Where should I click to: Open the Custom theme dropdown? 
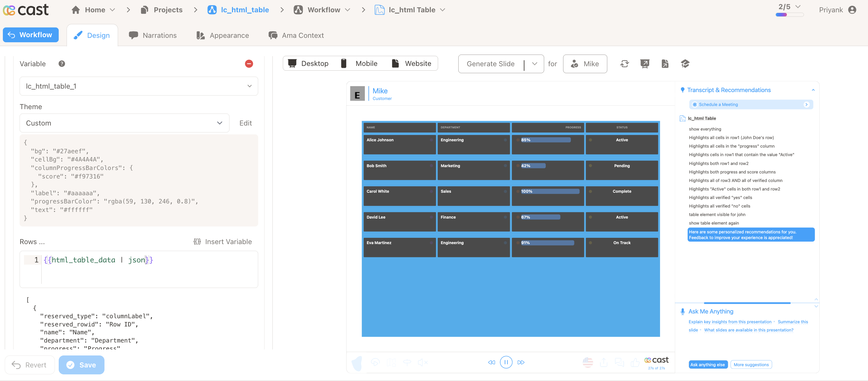(124, 123)
